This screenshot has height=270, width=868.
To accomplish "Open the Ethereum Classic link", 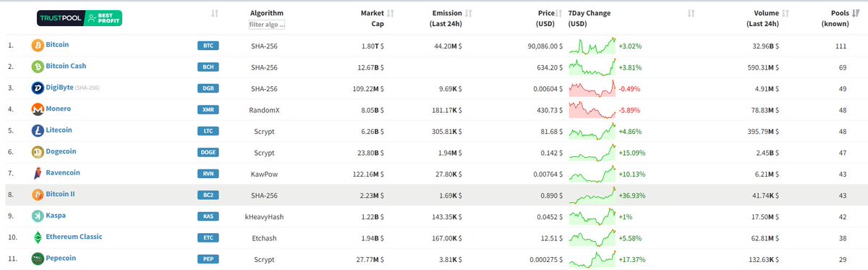I will pyautogui.click(x=74, y=237).
